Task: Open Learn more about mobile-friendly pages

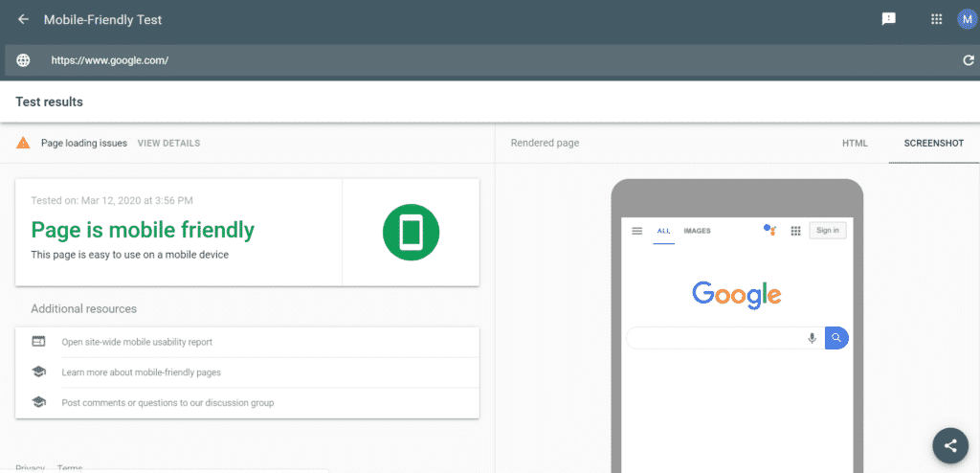Action: click(x=142, y=372)
